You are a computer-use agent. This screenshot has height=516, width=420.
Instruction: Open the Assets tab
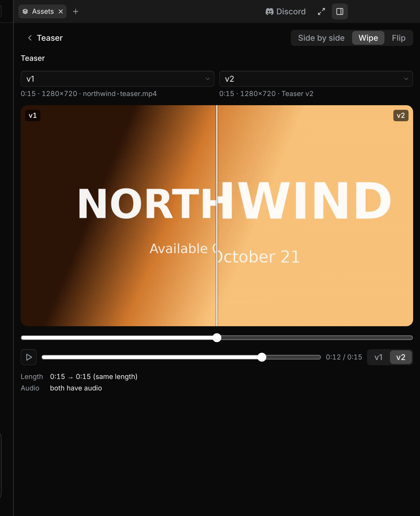[42, 11]
